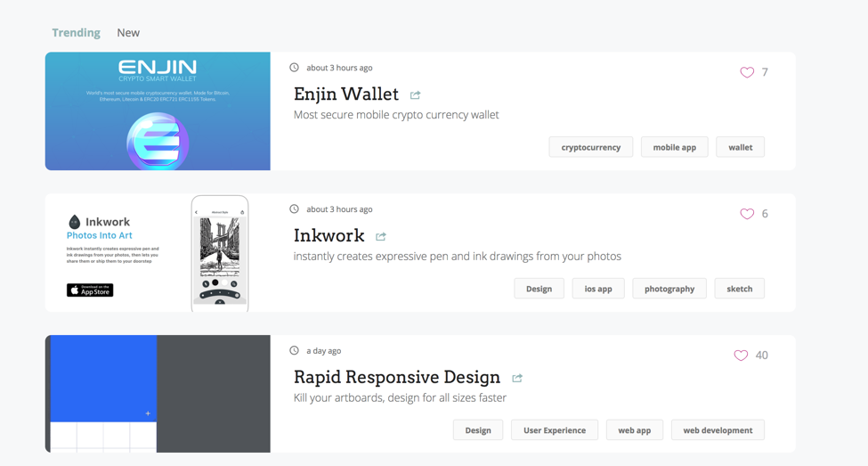Select Design tag on Rapid Responsive Design card
Screen dimensions: 868x466
[478, 430]
